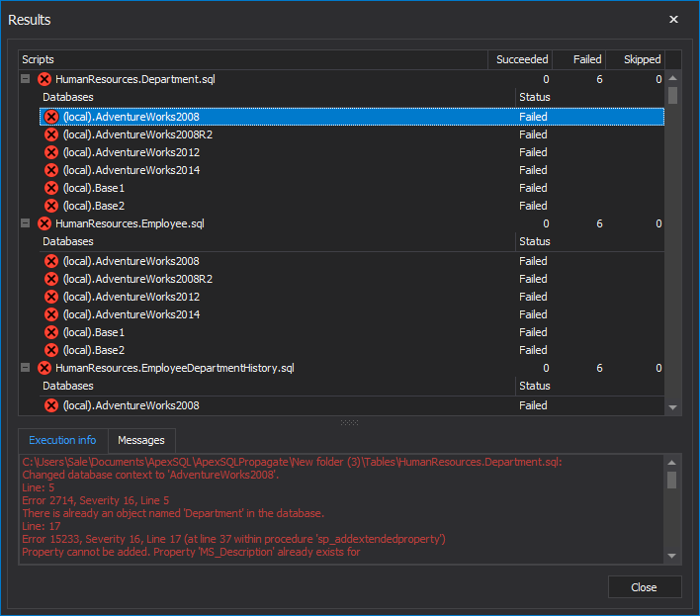Viewport: 700px width, 616px height.
Task: Open the Messages tab
Action: (x=141, y=441)
